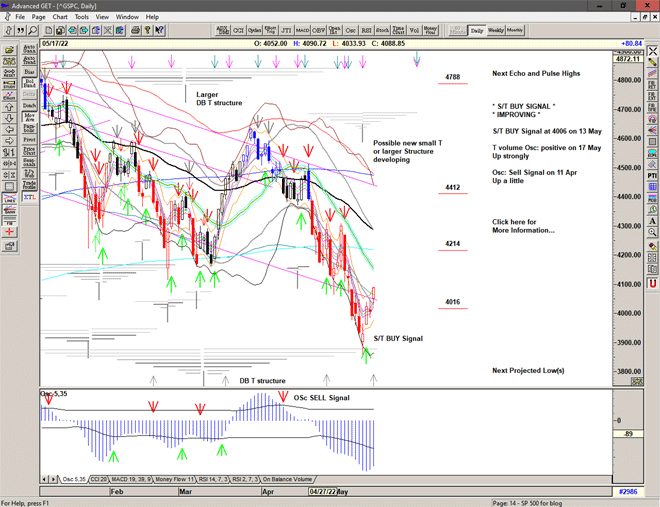
Task: Click the Trade Profile button
Action: pyautogui.click(x=29, y=183)
